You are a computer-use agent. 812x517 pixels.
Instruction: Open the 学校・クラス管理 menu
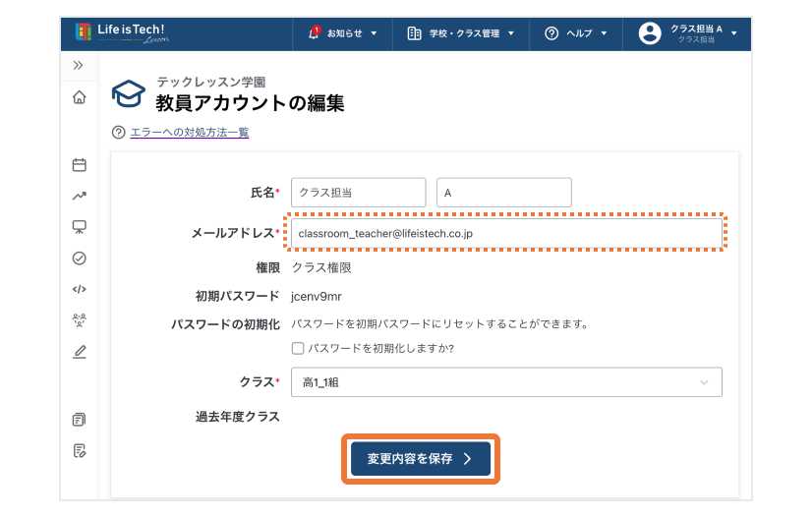(461, 33)
